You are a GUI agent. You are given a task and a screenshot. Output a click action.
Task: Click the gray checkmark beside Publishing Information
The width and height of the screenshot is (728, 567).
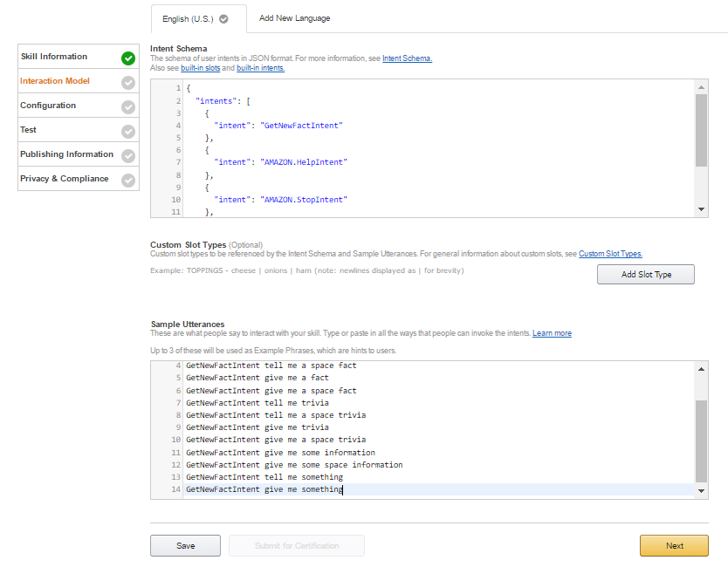pos(128,156)
